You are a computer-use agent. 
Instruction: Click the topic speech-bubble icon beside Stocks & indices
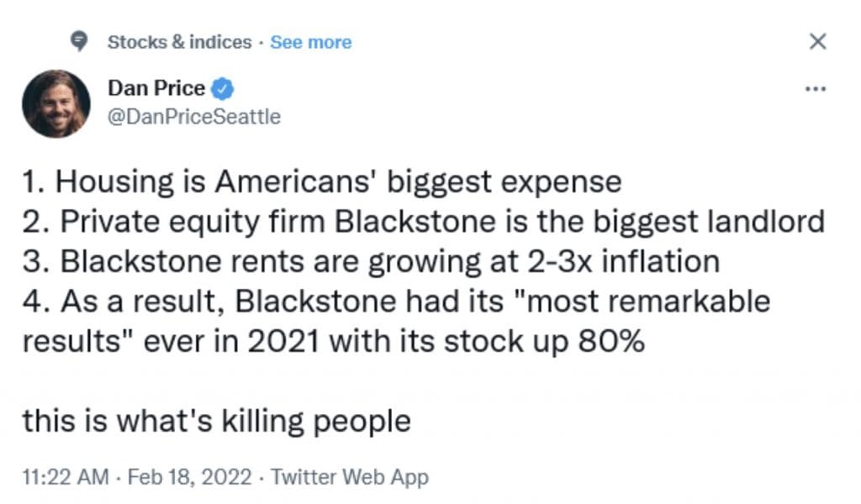click(79, 41)
